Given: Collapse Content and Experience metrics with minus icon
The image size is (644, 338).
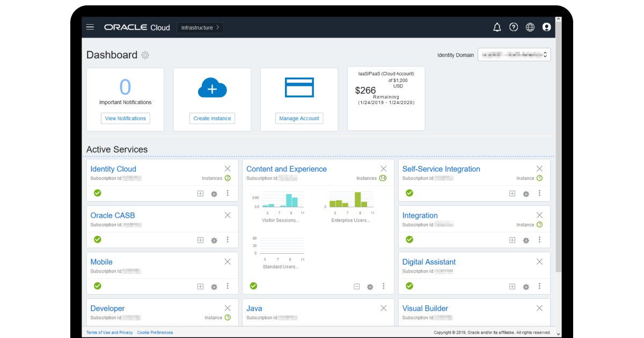Looking at the screenshot, I should [356, 286].
